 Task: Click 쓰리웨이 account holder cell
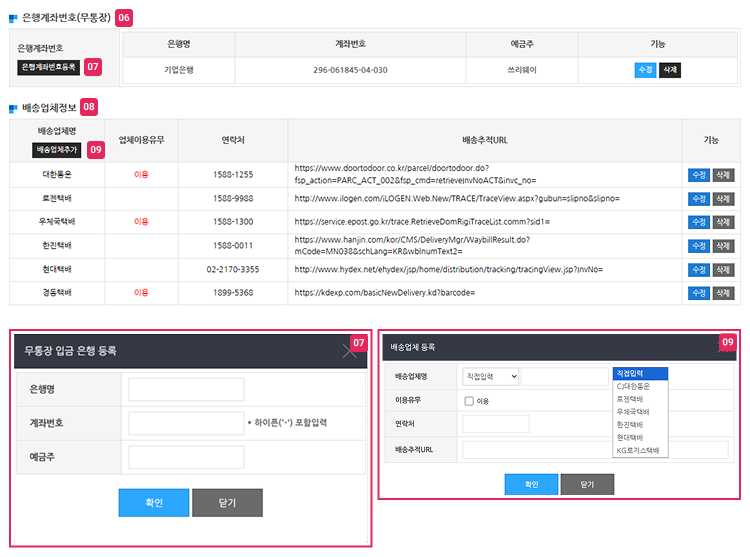[x=522, y=70]
